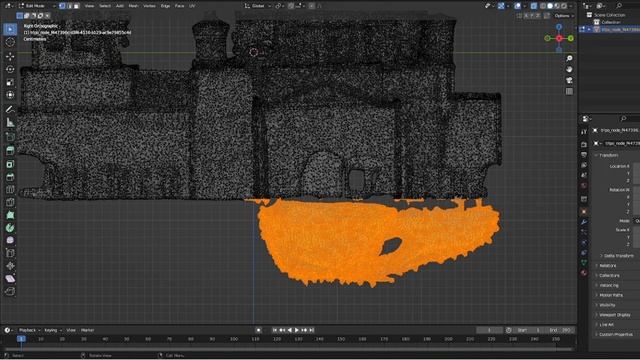Select the Edge Slide tool
Viewport: 640px width, 360px height.
click(x=10, y=253)
